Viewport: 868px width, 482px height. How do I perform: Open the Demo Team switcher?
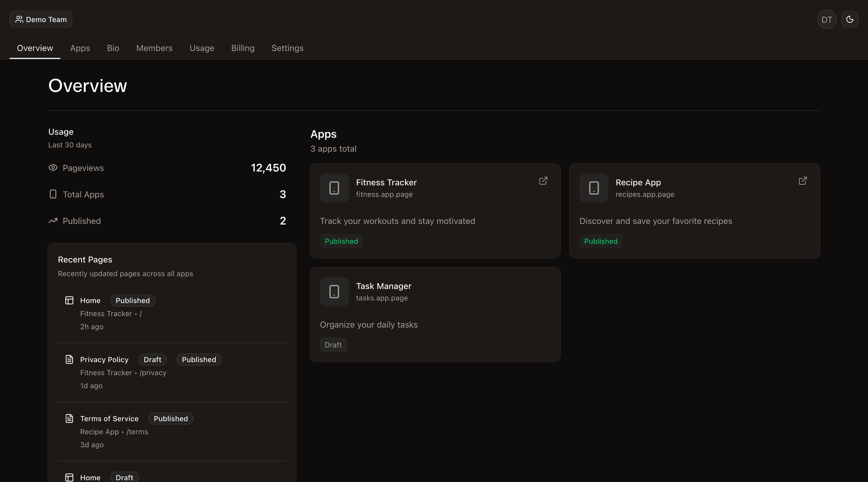[41, 19]
